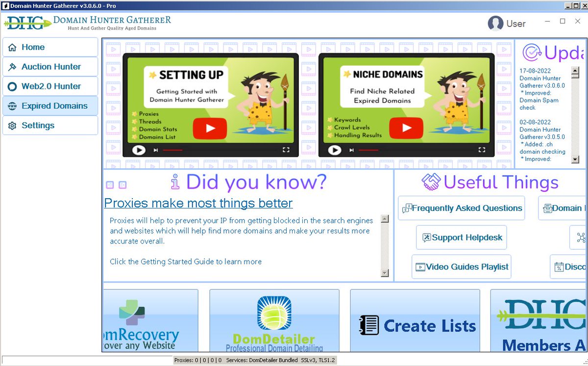Open the 'Proxies make most things better' link
The width and height of the screenshot is (588, 366).
tap(198, 203)
